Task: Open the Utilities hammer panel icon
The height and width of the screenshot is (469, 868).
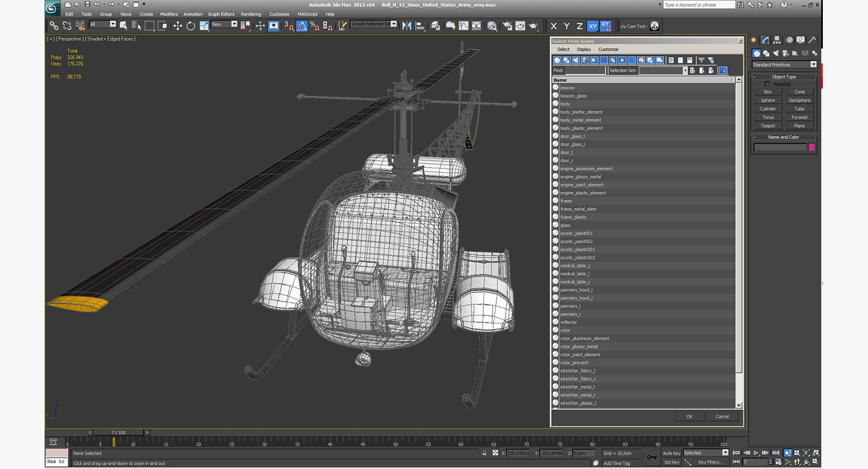Action: coord(812,40)
